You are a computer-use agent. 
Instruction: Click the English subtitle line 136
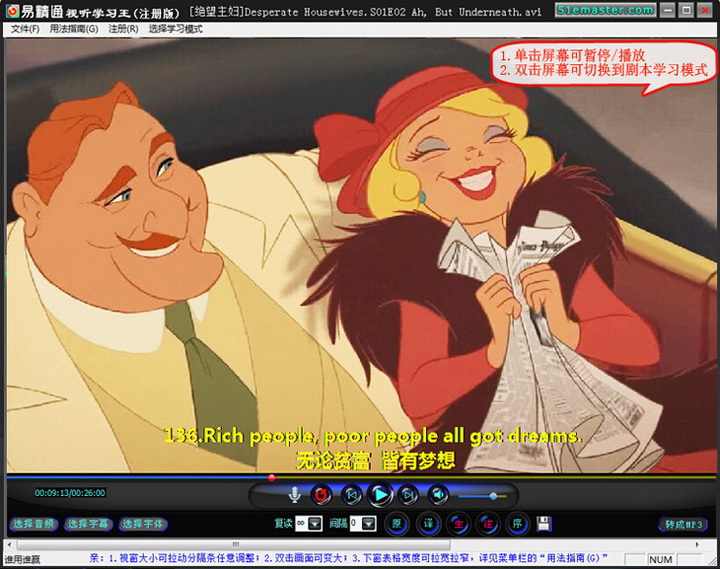tap(372, 436)
